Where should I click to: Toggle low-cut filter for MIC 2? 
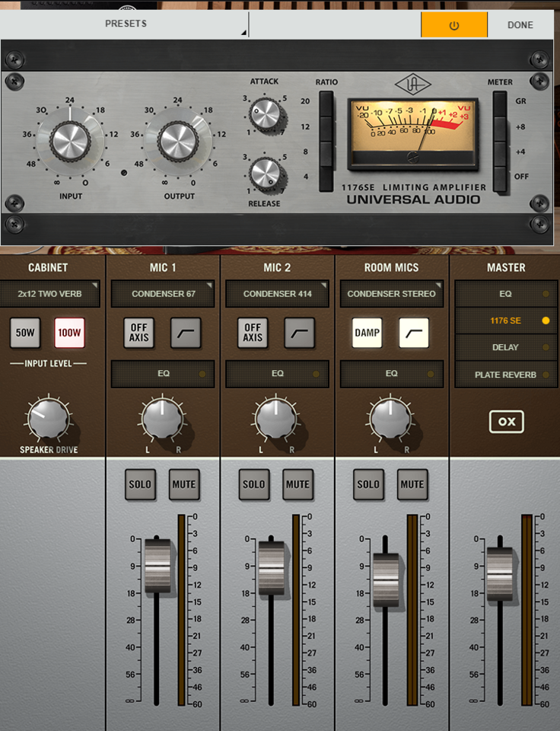tap(300, 333)
